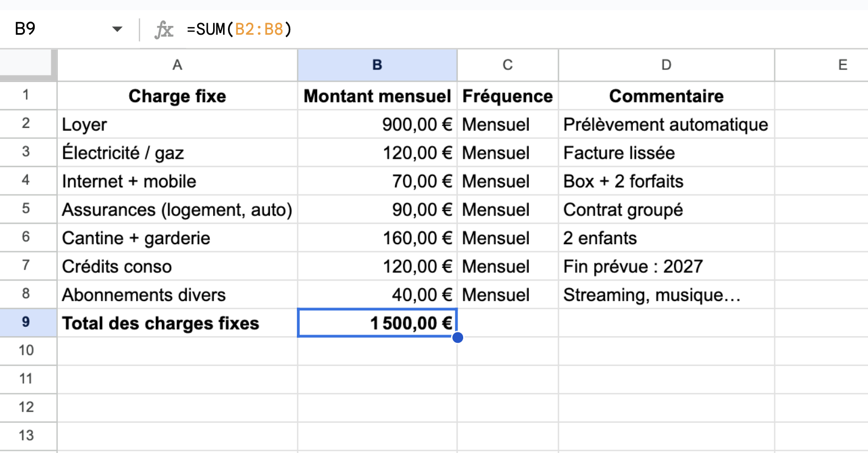Select the '2 enfants' comment cell
The image size is (868, 453).
coord(666,238)
